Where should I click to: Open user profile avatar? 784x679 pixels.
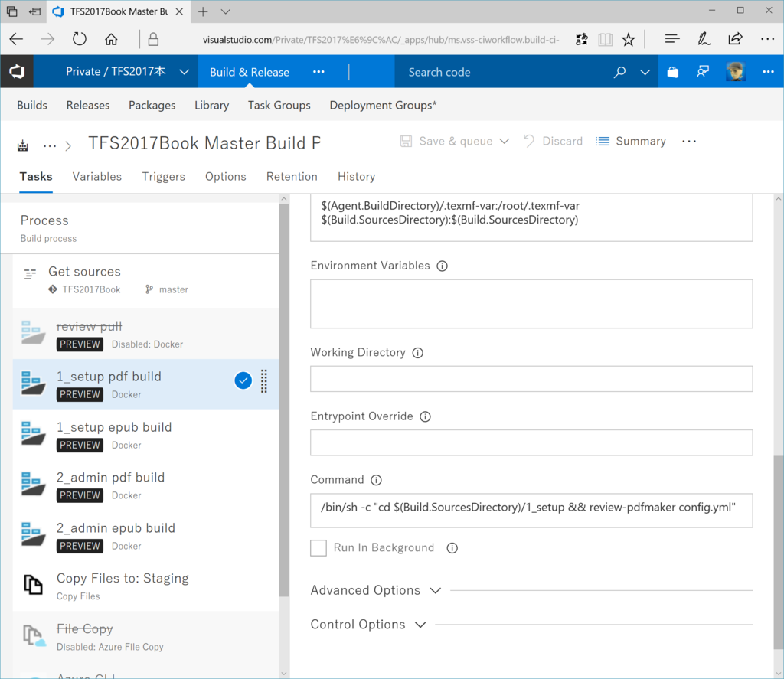(x=736, y=72)
